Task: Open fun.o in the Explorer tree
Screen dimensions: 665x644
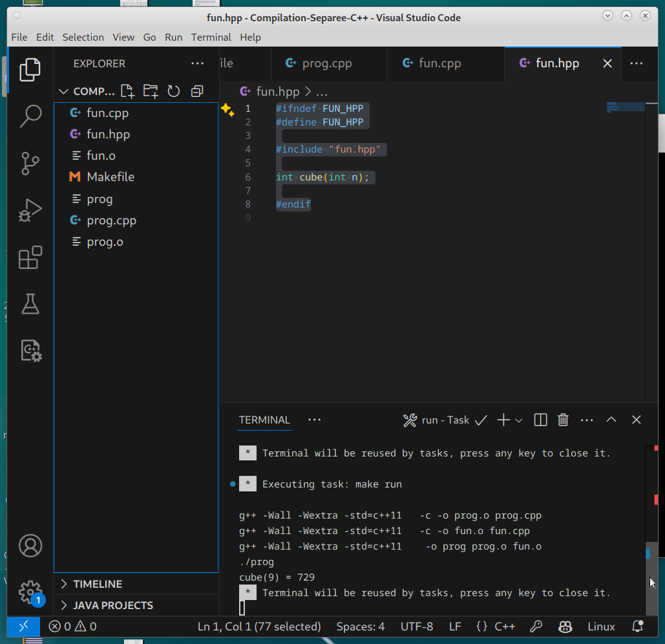Action: pos(136,156)
